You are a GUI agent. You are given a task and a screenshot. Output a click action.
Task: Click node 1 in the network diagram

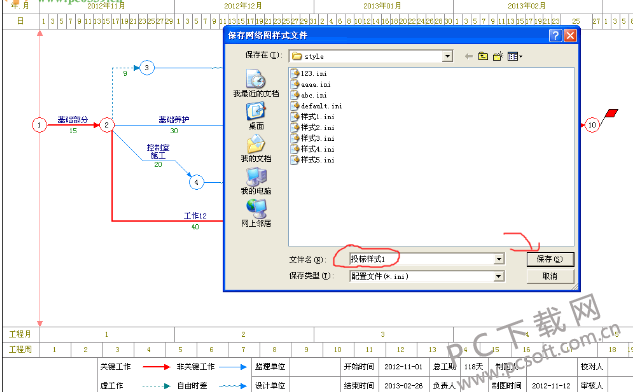click(x=39, y=125)
